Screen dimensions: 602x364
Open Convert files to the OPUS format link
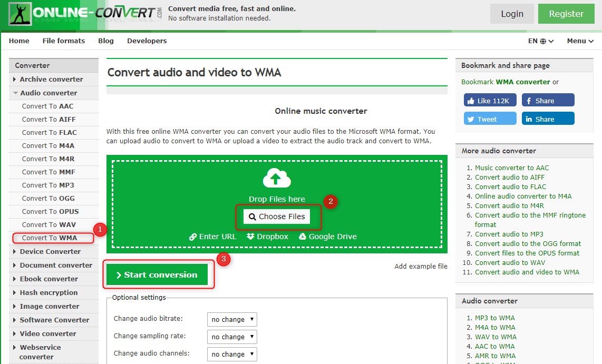[527, 253]
